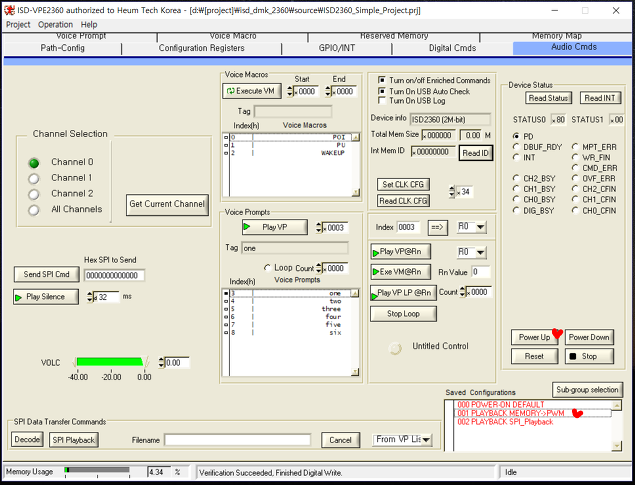Click the Send SPI Cmd button
635x485 pixels.
click(47, 274)
